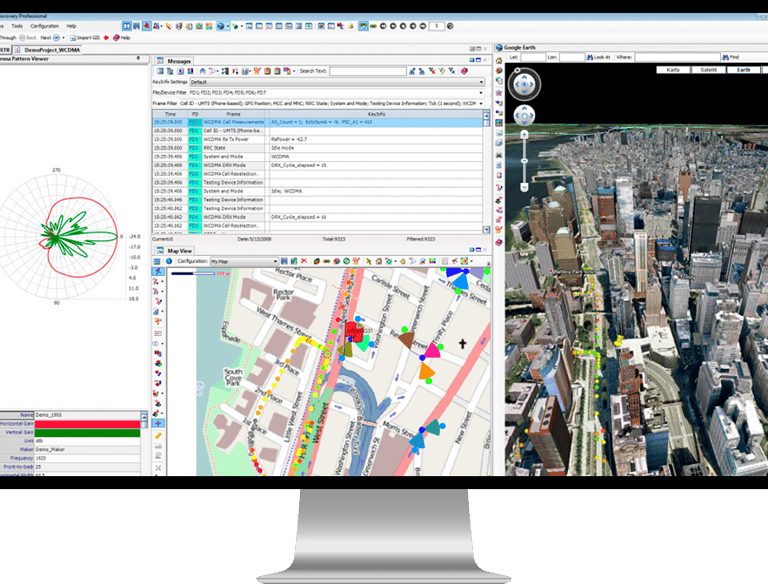768x584 pixels.
Task: Select the arrow pointer tool in Map toolbar
Action: [x=369, y=261]
